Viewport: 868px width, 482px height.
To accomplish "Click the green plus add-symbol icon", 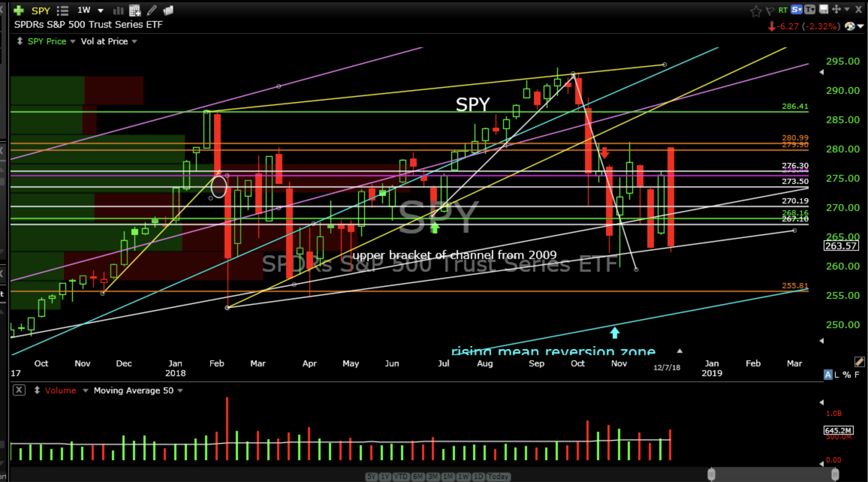I will click(18, 11).
